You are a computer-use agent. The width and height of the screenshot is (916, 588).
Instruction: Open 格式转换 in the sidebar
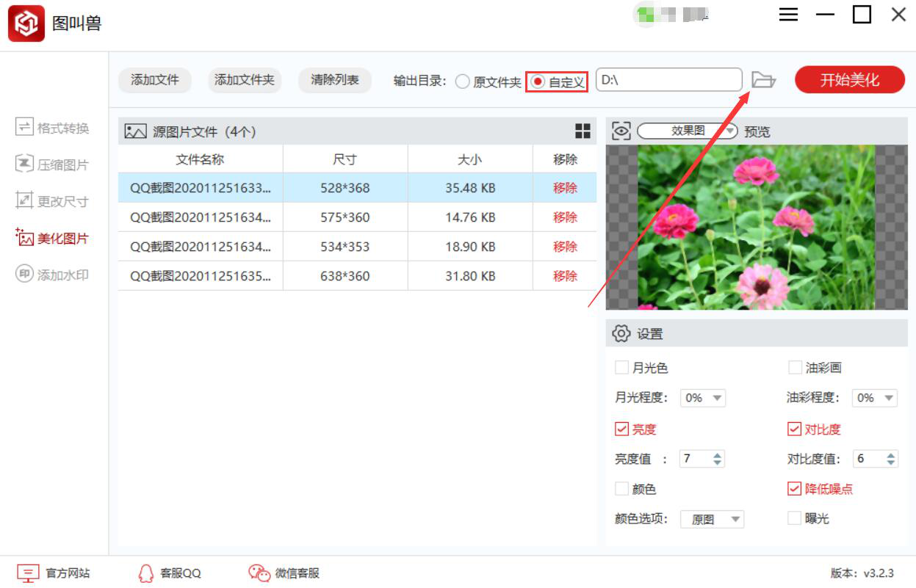pos(52,128)
